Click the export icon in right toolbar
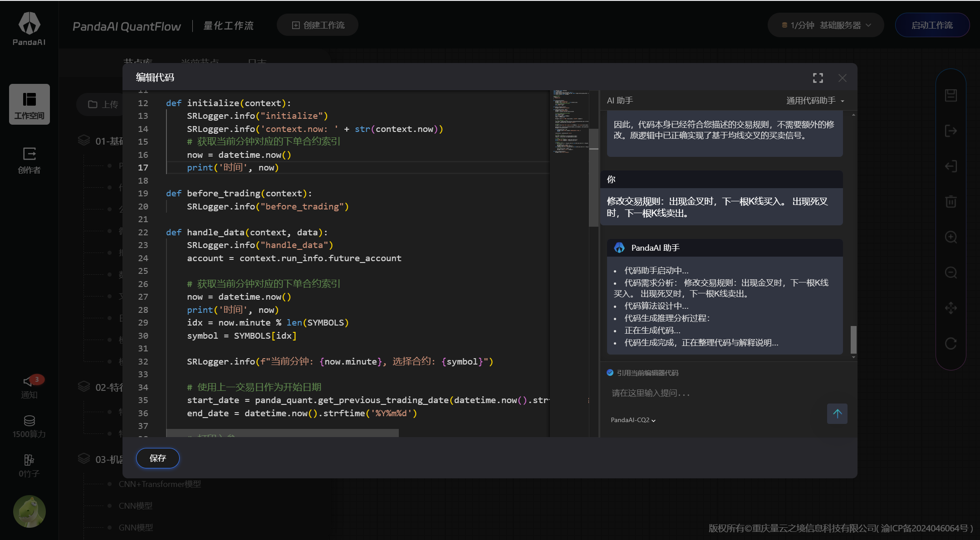Screen dimensions: 980x540 pos(951,131)
